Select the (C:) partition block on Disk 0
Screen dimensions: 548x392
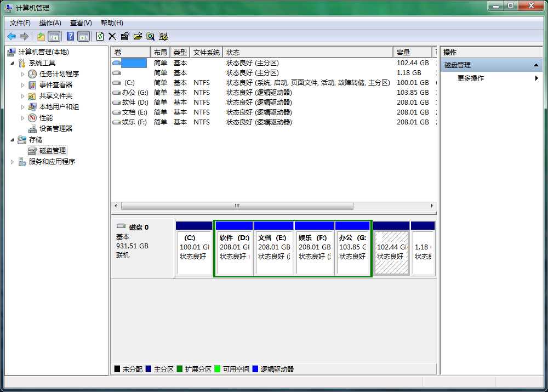(194, 248)
